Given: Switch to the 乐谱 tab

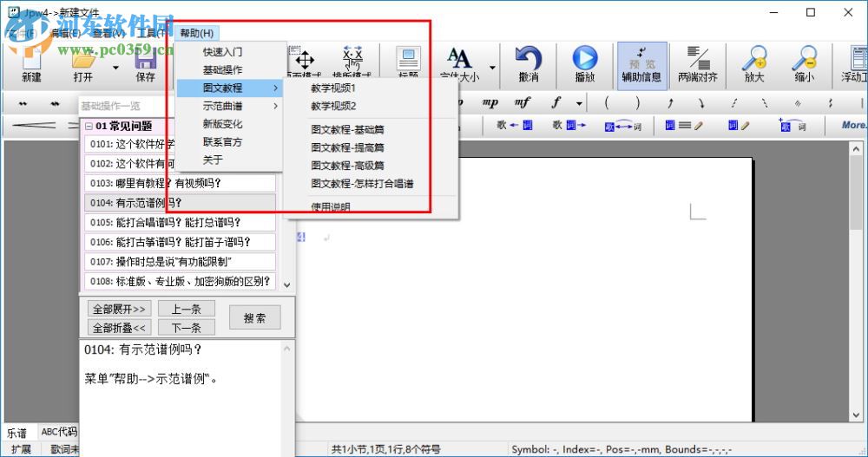Looking at the screenshot, I should pyautogui.click(x=17, y=433).
